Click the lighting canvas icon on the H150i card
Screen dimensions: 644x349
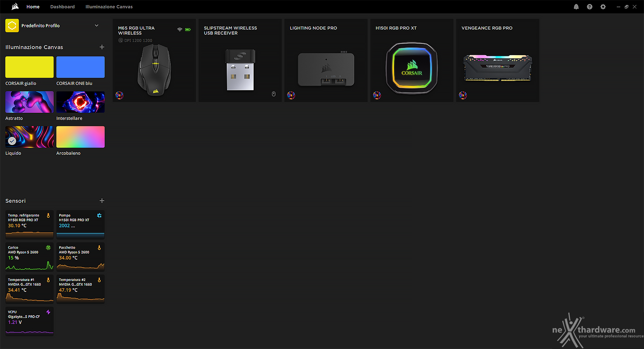point(377,95)
